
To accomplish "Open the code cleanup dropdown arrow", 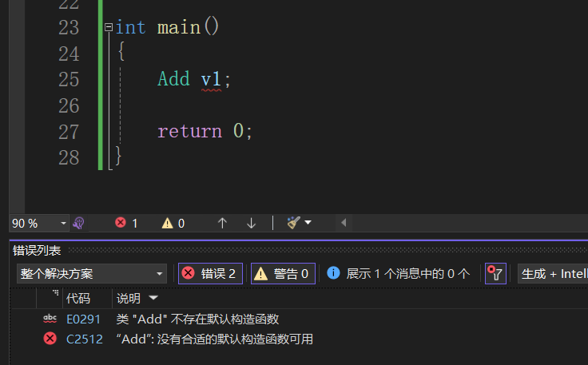I will coord(308,223).
